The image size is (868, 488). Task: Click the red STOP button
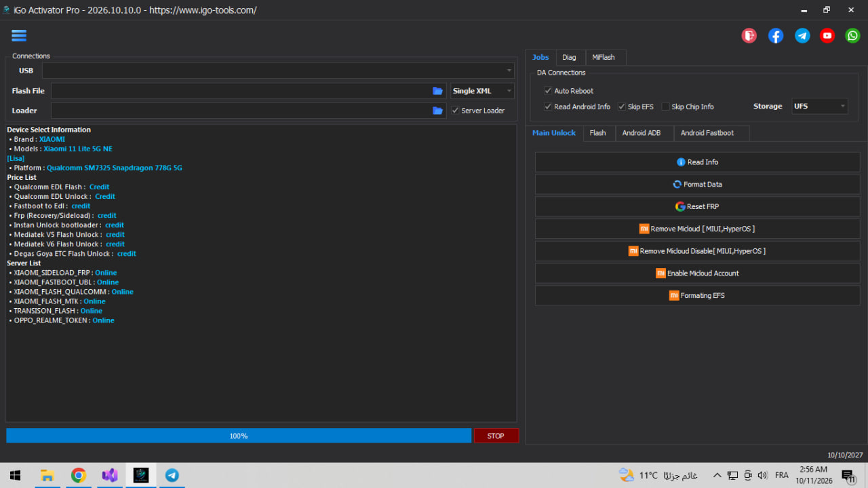(496, 436)
